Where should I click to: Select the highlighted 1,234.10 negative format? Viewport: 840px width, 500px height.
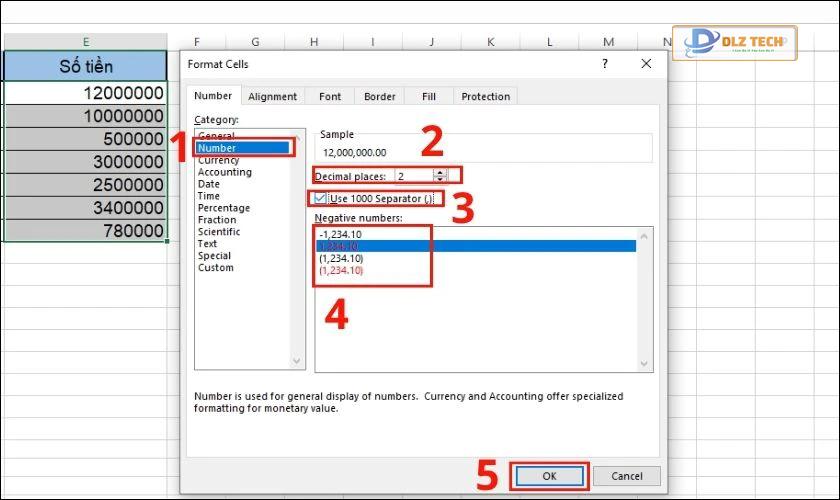point(476,246)
